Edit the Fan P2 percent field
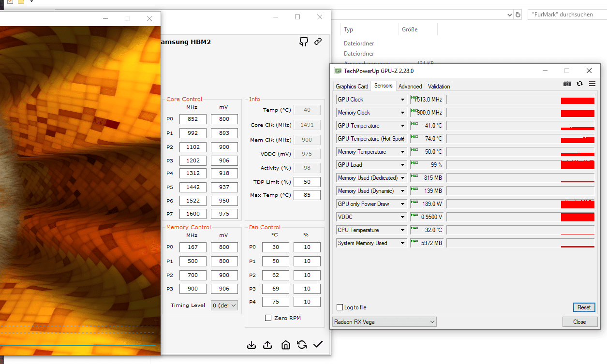Image resolution: width=607 pixels, height=364 pixels. pyautogui.click(x=307, y=275)
